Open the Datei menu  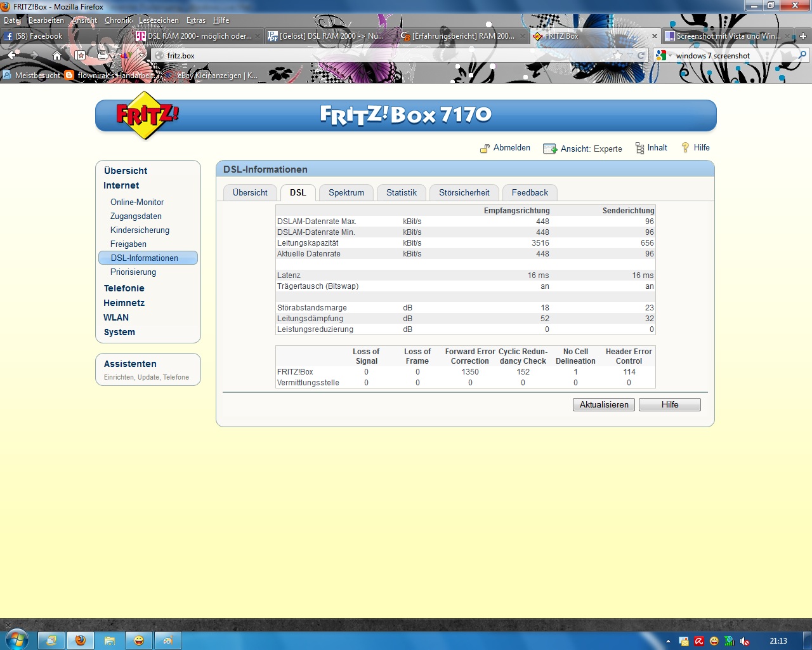tap(12, 20)
